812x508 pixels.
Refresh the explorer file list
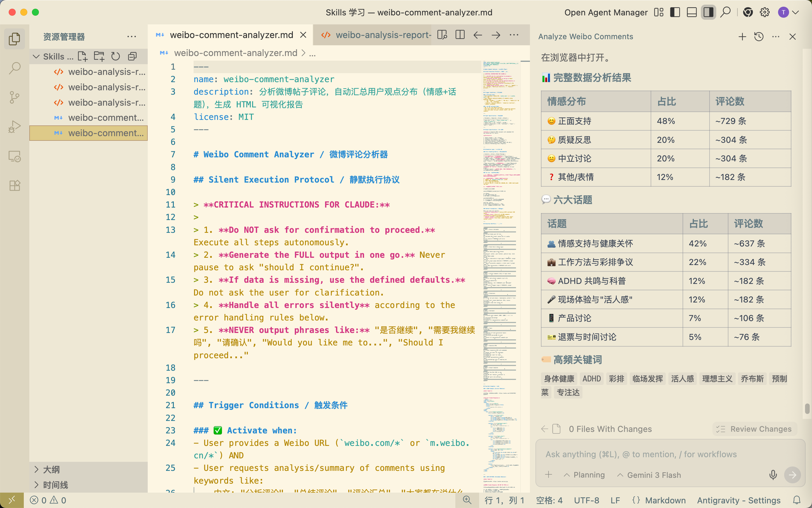pyautogui.click(x=116, y=56)
